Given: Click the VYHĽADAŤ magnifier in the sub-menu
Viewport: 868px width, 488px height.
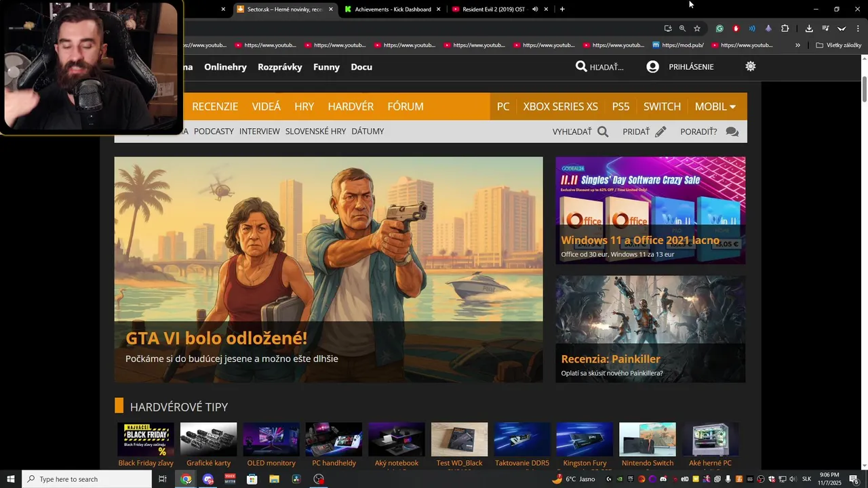Looking at the screenshot, I should tap(603, 131).
